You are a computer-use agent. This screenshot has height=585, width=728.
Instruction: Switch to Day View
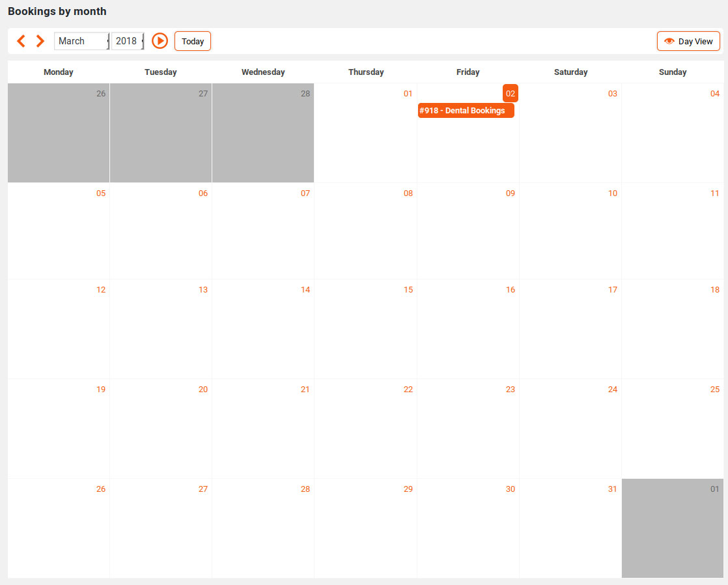(688, 41)
